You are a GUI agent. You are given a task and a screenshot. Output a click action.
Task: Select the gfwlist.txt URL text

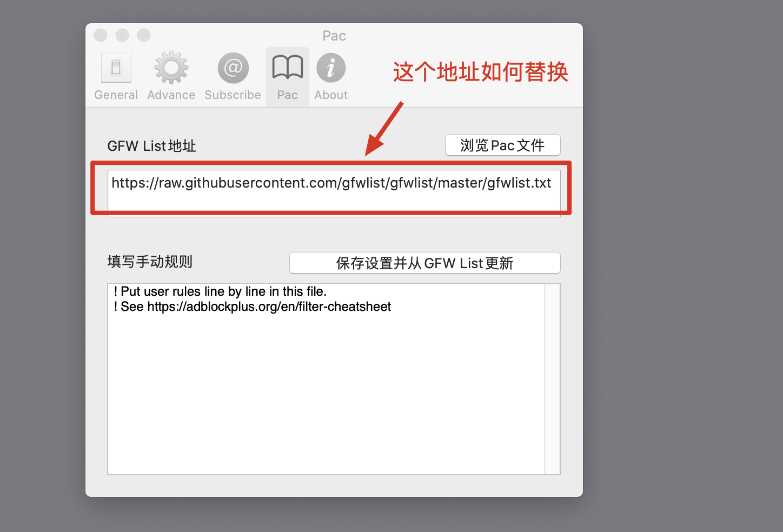331,183
